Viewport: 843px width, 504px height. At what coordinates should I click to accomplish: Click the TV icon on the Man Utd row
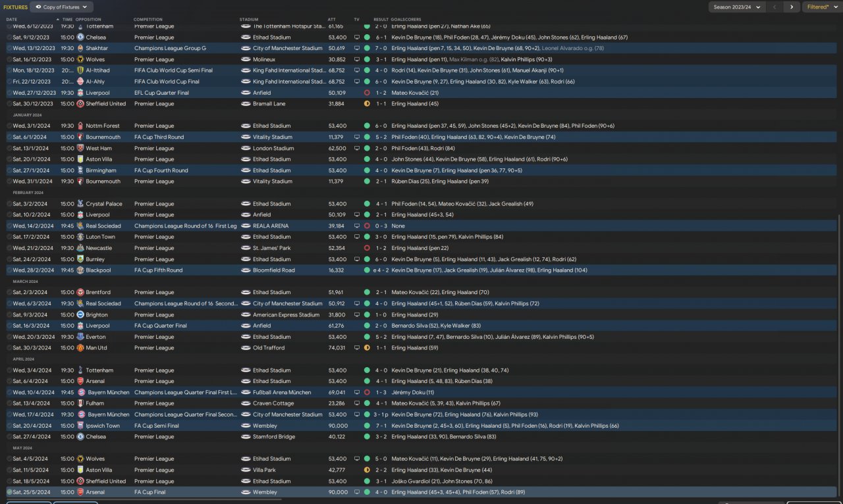click(357, 348)
